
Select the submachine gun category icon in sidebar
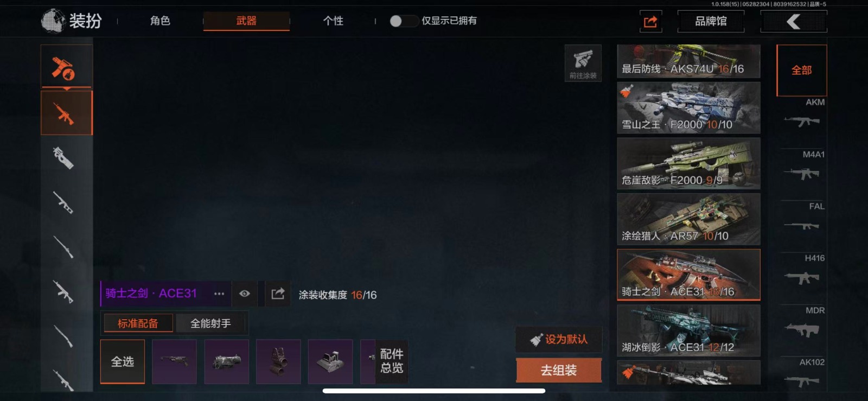pyautogui.click(x=63, y=158)
